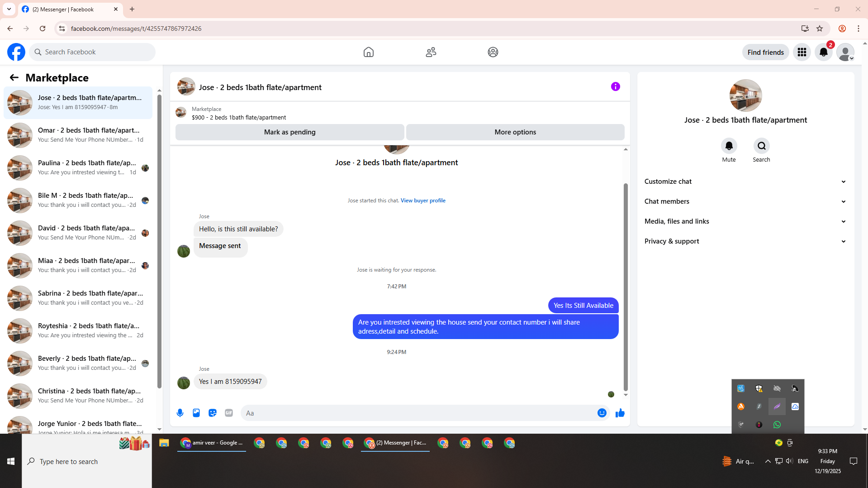
Task: Open Omar conversation in Marketplace list
Action: (78, 135)
